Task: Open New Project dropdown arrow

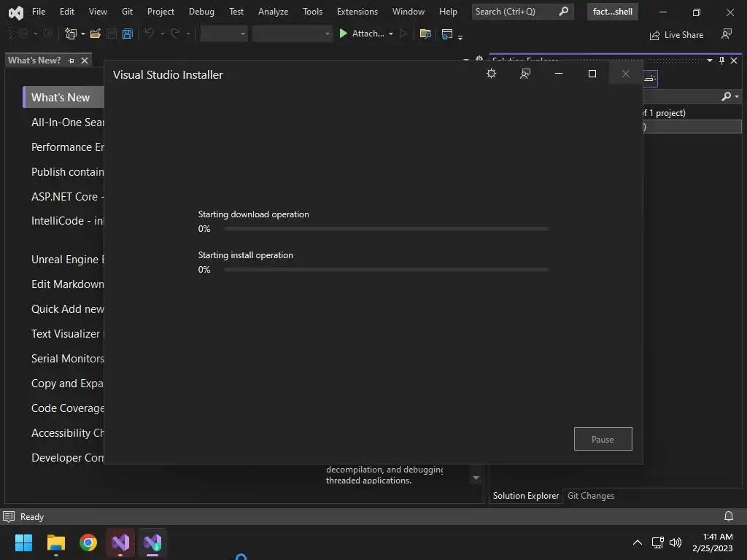Action: pyautogui.click(x=83, y=34)
